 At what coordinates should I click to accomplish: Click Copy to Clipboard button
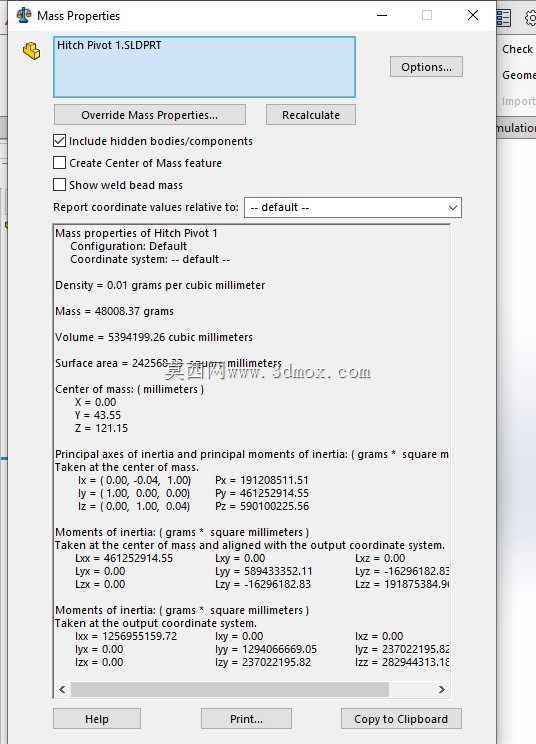[x=401, y=719]
